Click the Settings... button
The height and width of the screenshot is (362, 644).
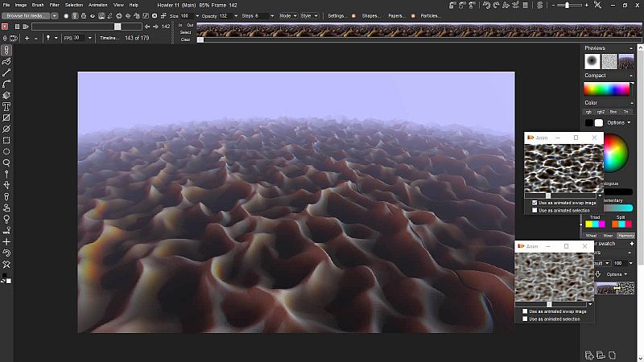click(337, 15)
